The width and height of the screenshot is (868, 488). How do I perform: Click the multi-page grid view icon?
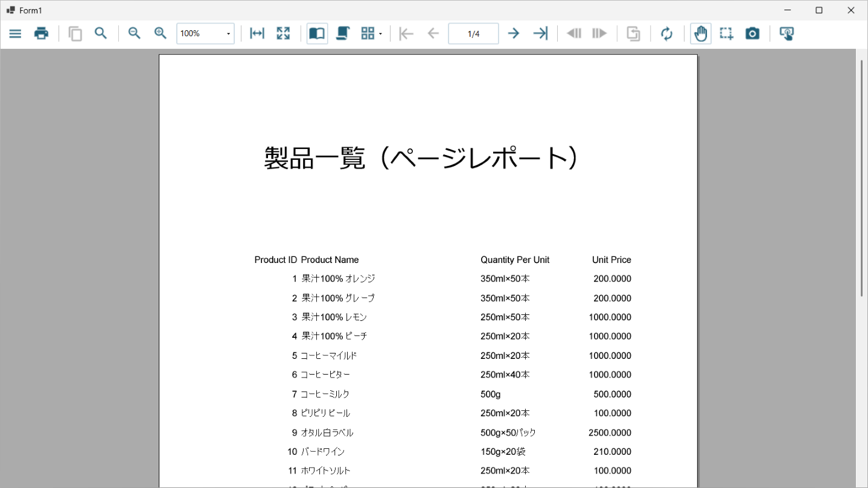pyautogui.click(x=368, y=34)
